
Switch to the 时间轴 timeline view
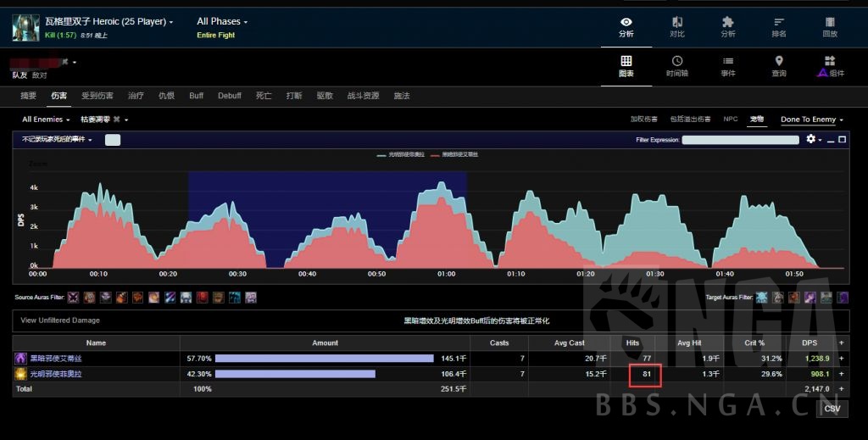[677, 66]
